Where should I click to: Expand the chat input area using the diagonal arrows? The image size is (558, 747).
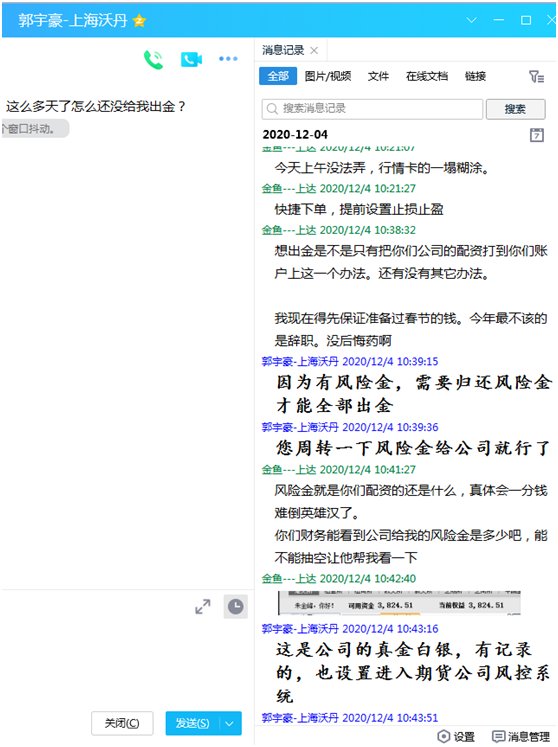203,606
